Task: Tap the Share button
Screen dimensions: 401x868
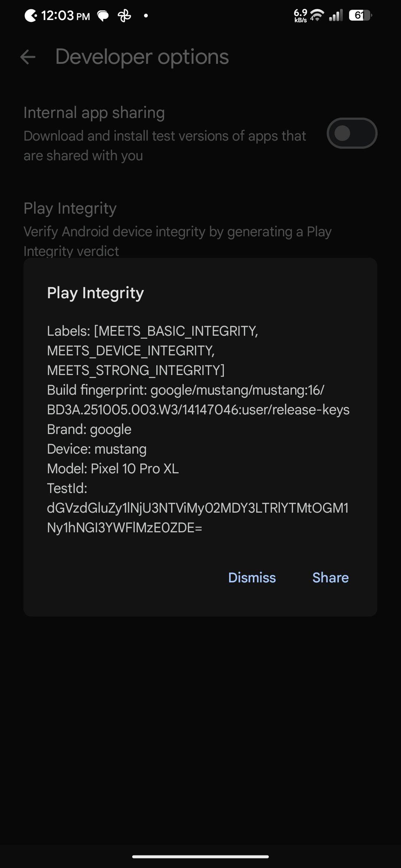Action: tap(330, 578)
